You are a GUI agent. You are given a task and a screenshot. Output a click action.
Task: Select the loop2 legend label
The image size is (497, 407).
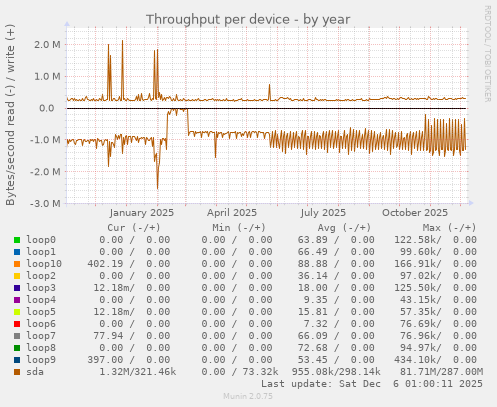tap(41, 276)
